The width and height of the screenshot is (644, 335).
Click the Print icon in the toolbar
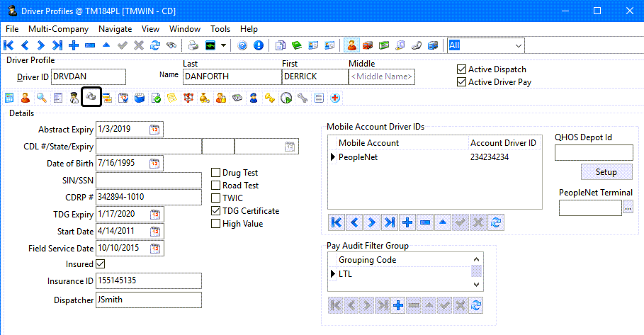193,45
